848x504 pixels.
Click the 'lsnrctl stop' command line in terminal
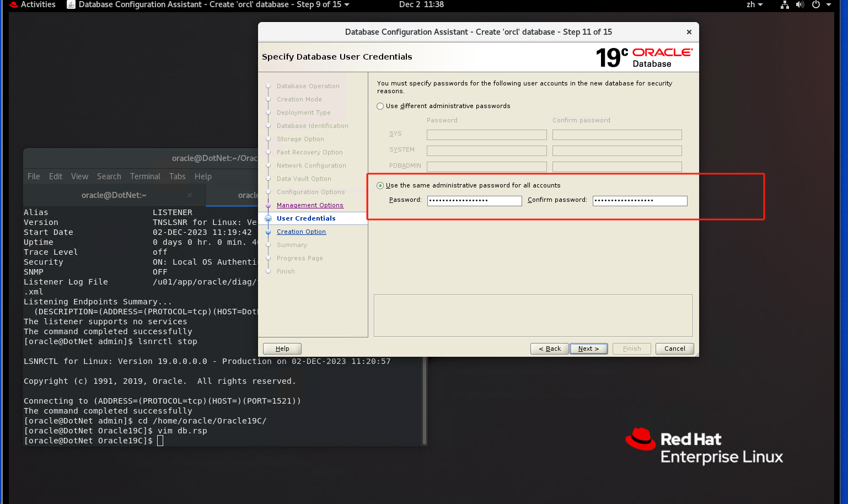click(110, 341)
